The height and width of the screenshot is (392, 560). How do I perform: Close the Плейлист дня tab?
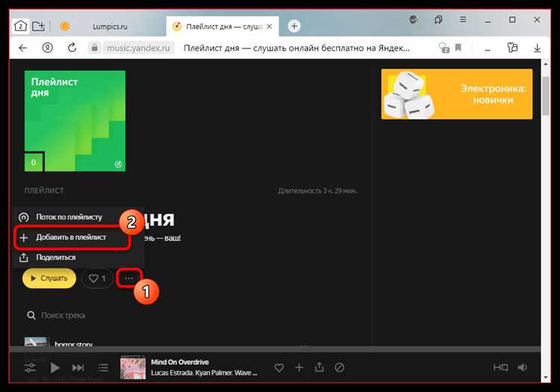pyautogui.click(x=270, y=26)
